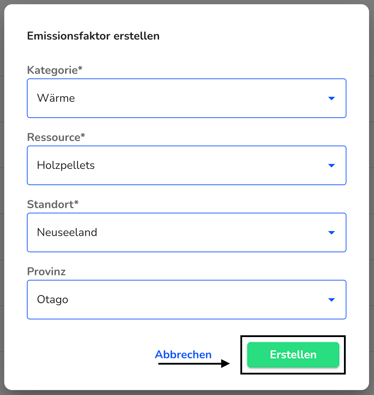
Task: Click the green Erstellen button
Action: (293, 355)
